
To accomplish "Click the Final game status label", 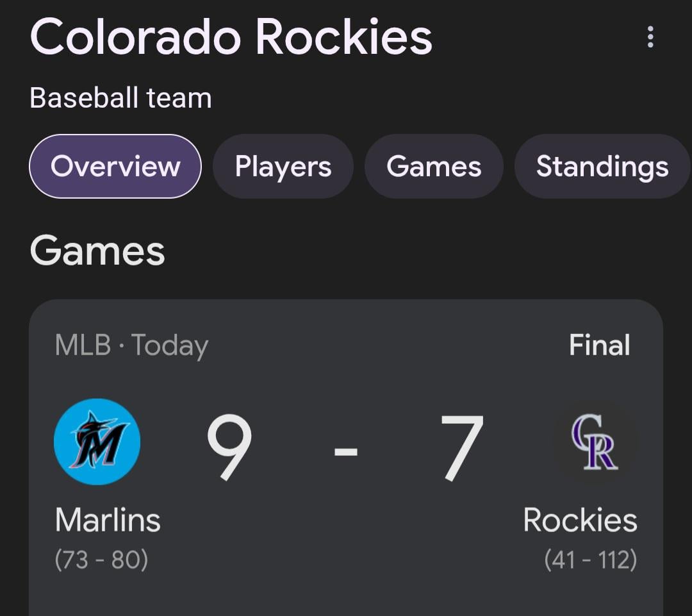I will 599,345.
